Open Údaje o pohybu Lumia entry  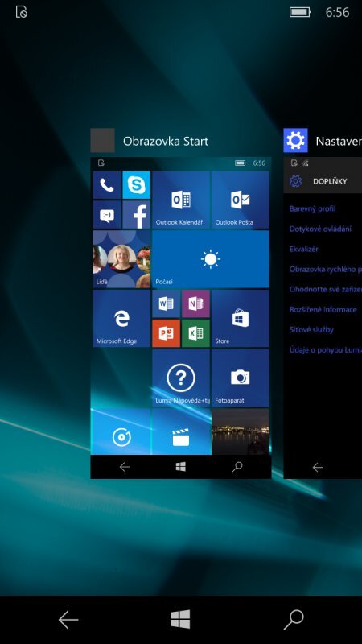[326, 350]
